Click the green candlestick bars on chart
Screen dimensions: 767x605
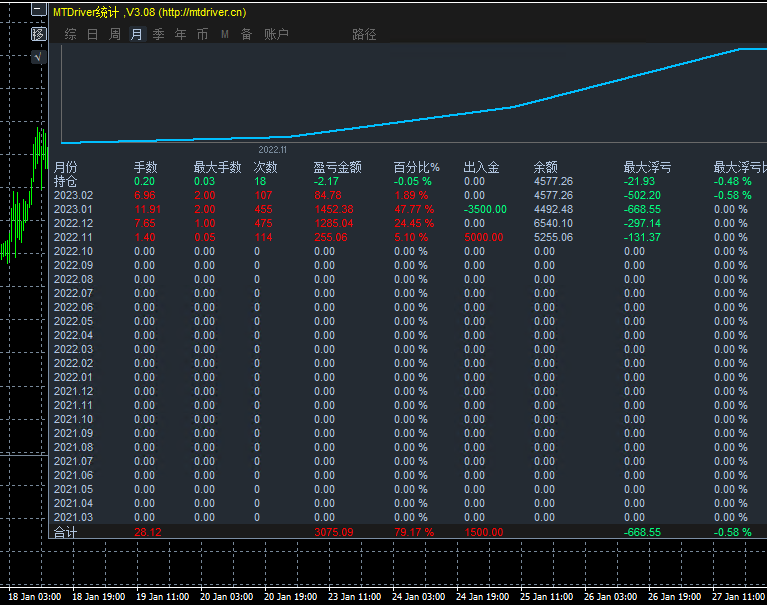[x=24, y=196]
